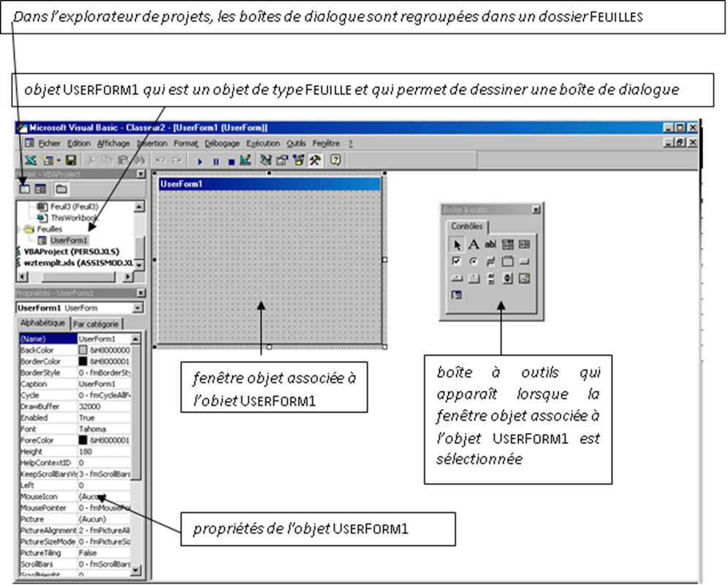Viewport: 728px width, 585px height.
Task: Open the Fichier menu
Action: [x=49, y=143]
